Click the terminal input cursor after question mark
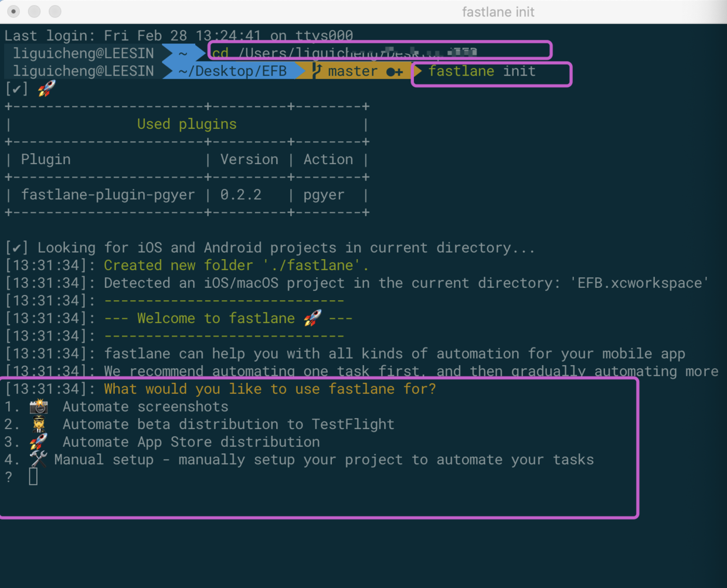The height and width of the screenshot is (588, 727). [33, 477]
